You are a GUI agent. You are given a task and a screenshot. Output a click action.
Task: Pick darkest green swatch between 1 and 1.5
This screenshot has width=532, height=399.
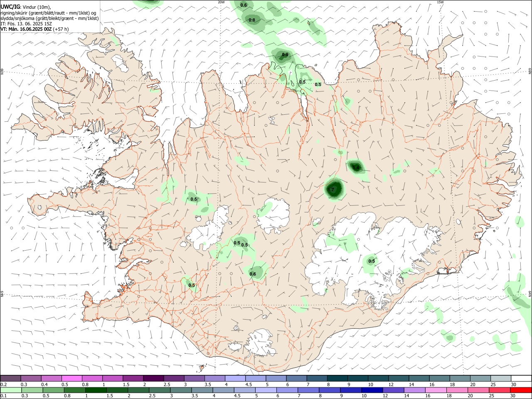(x=96, y=390)
